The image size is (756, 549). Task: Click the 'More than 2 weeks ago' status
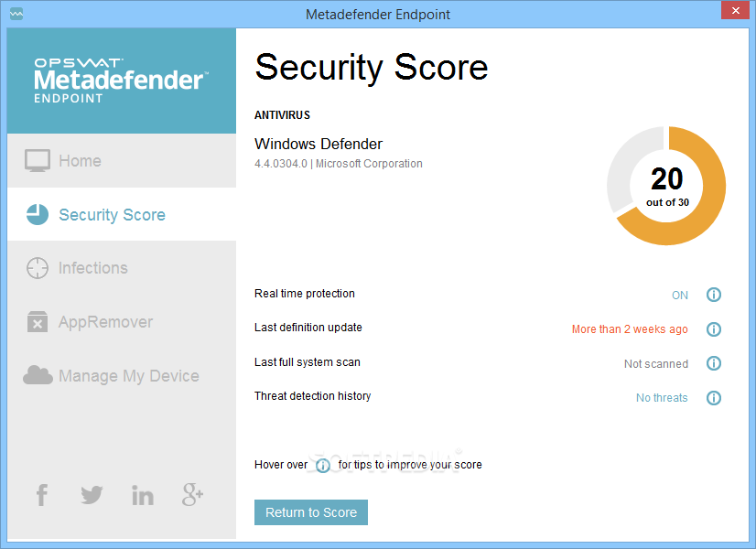tap(630, 329)
